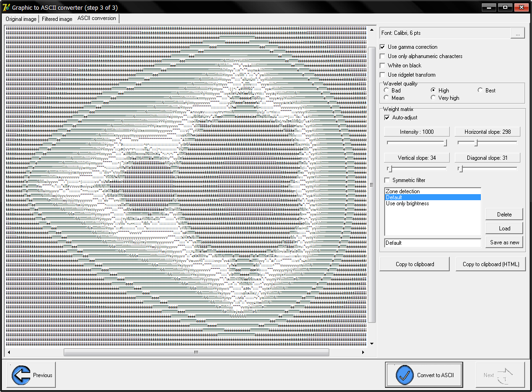
Task: Click the preset name field containing Default
Action: [x=432, y=243]
